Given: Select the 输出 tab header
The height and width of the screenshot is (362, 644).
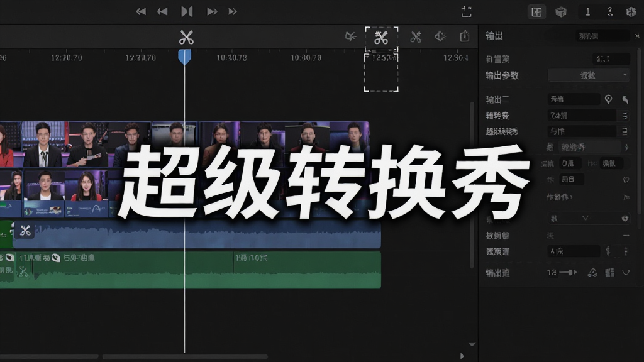Looking at the screenshot, I should (494, 36).
